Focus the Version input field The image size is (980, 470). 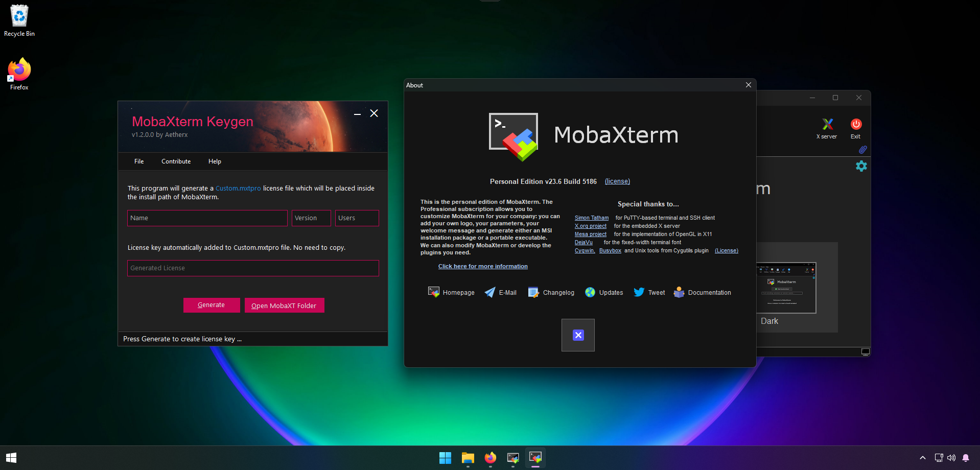pyautogui.click(x=311, y=218)
